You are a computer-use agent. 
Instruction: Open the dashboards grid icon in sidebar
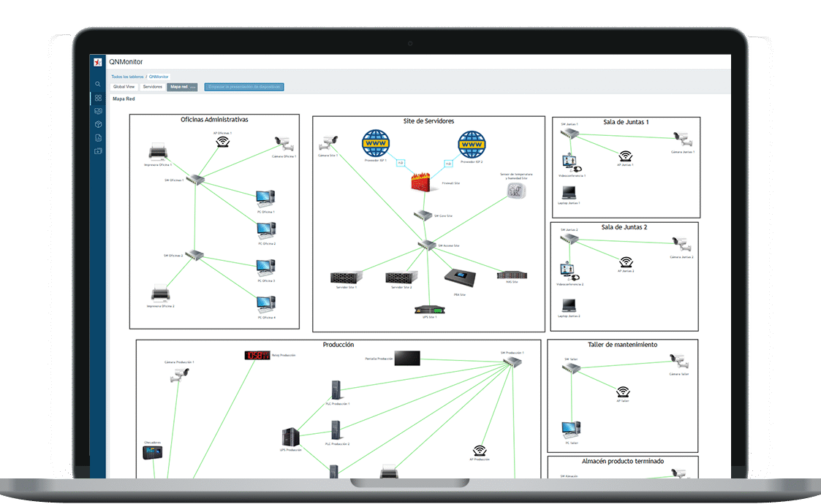pos(98,98)
